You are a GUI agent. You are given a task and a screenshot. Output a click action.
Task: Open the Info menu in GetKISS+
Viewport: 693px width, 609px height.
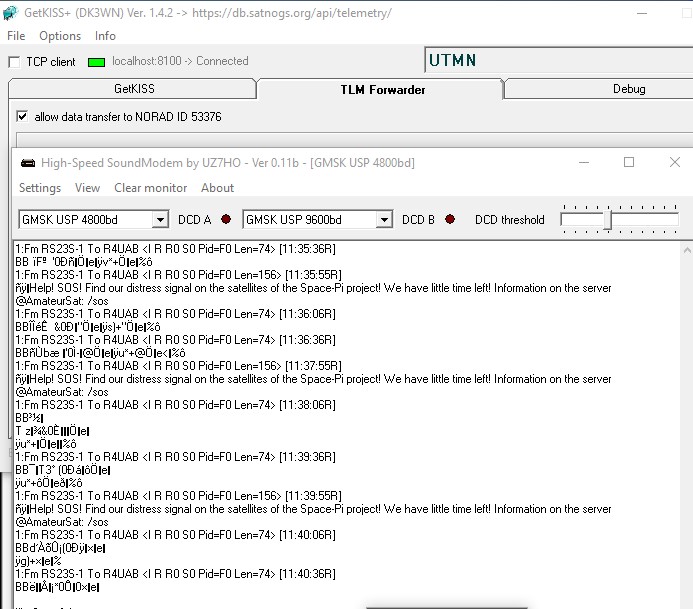pos(105,36)
